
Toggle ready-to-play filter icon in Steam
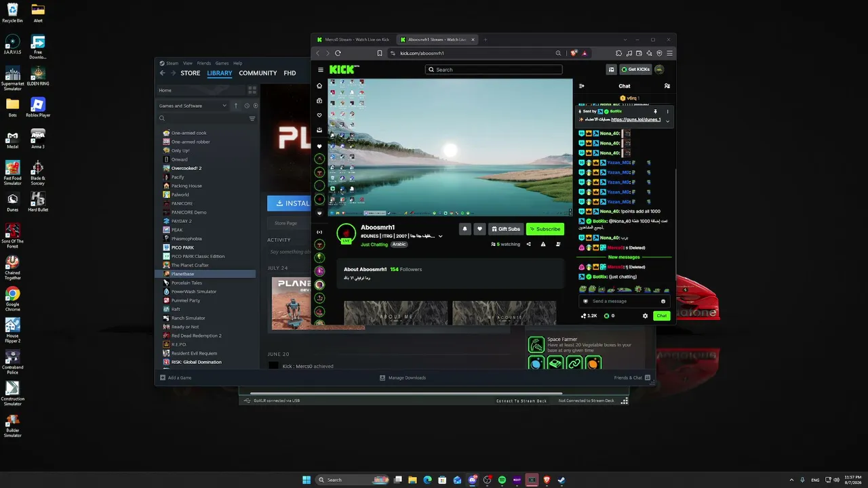255,106
